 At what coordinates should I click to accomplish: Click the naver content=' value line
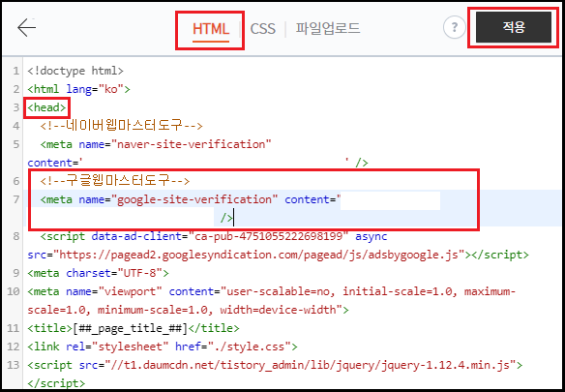click(197, 163)
